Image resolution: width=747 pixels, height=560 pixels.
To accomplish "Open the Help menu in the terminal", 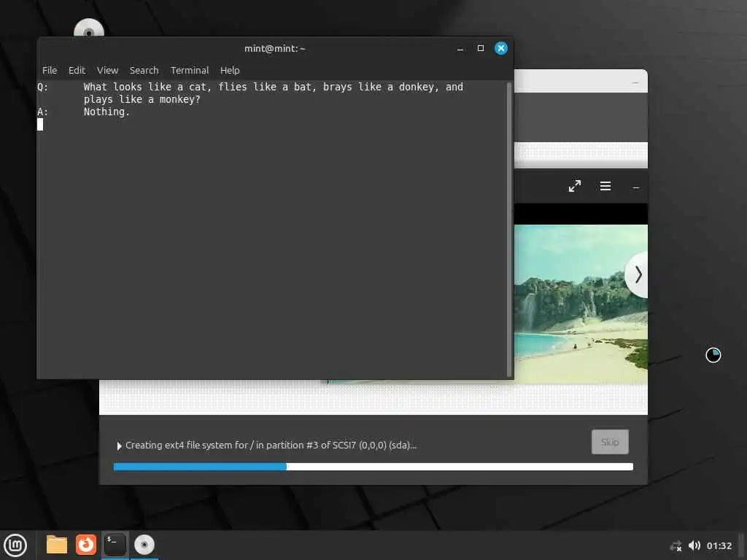I will coord(230,71).
